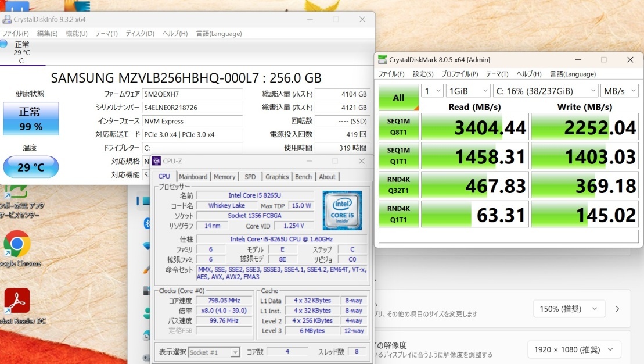Image resolution: width=644 pixels, height=364 pixels.
Task: Open ヘルプ menu in CrystalDiskMark
Action: (529, 74)
